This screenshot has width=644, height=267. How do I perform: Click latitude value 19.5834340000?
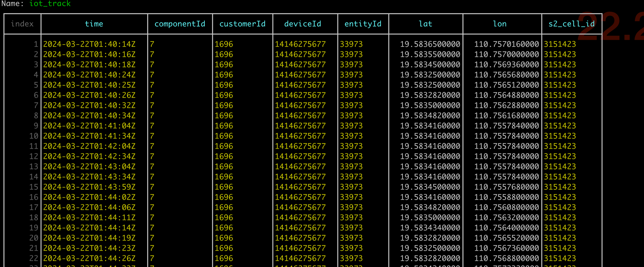pyautogui.click(x=430, y=228)
